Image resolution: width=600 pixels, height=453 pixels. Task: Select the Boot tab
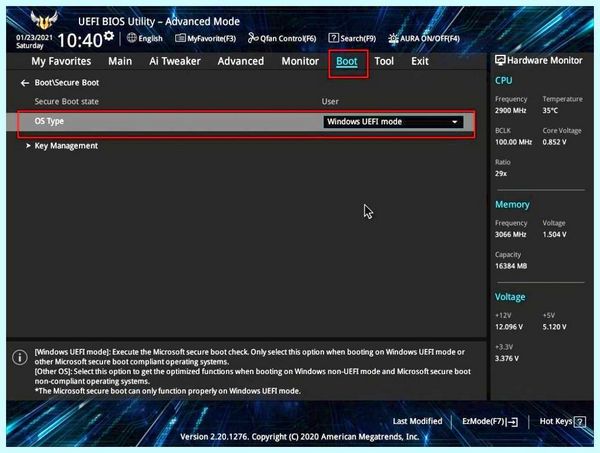tap(347, 61)
